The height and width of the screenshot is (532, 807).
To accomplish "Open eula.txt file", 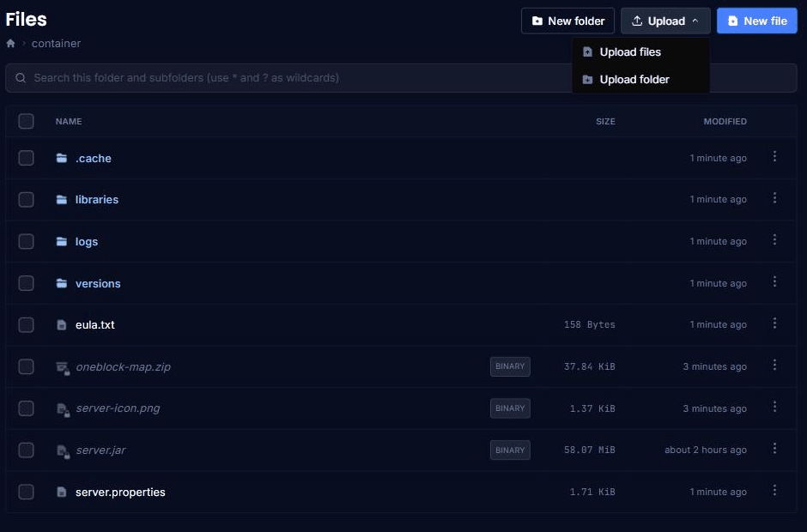I will coord(95,325).
